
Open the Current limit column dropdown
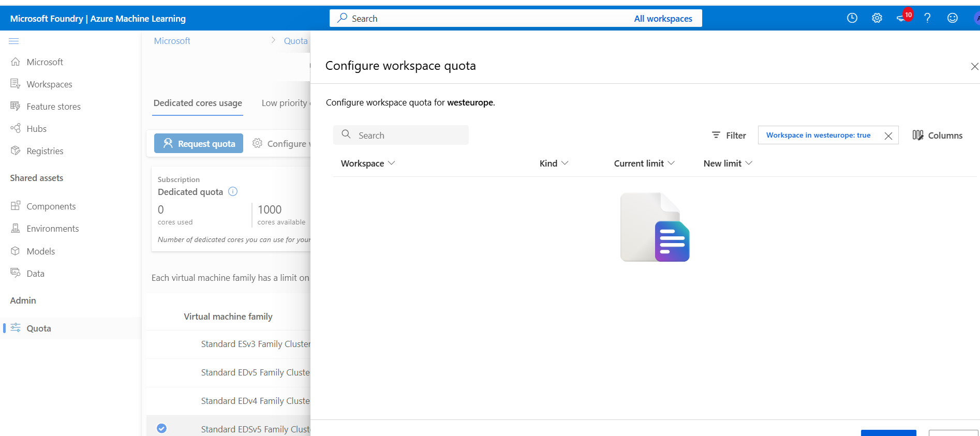point(671,163)
